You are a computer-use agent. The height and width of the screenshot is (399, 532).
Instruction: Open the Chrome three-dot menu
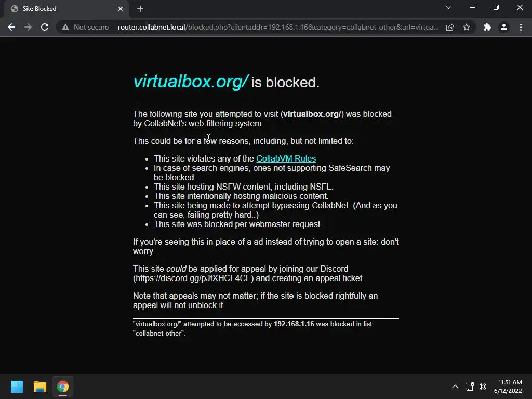[x=521, y=27]
